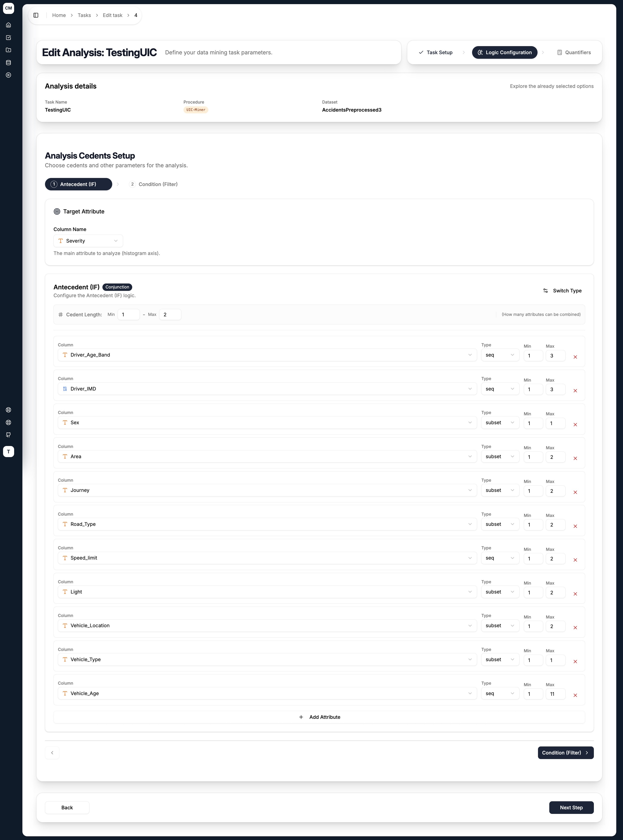Click the CM logo icon
623x840 pixels.
[8, 8]
